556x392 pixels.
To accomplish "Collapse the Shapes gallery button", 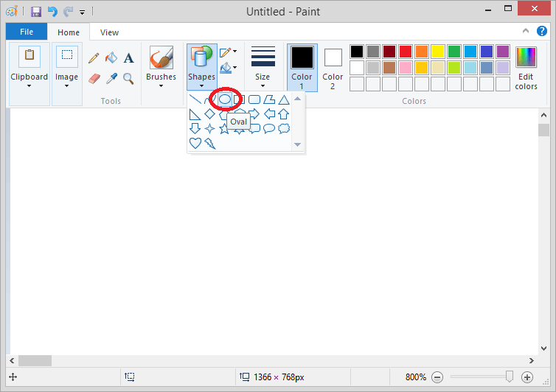I will (201, 67).
